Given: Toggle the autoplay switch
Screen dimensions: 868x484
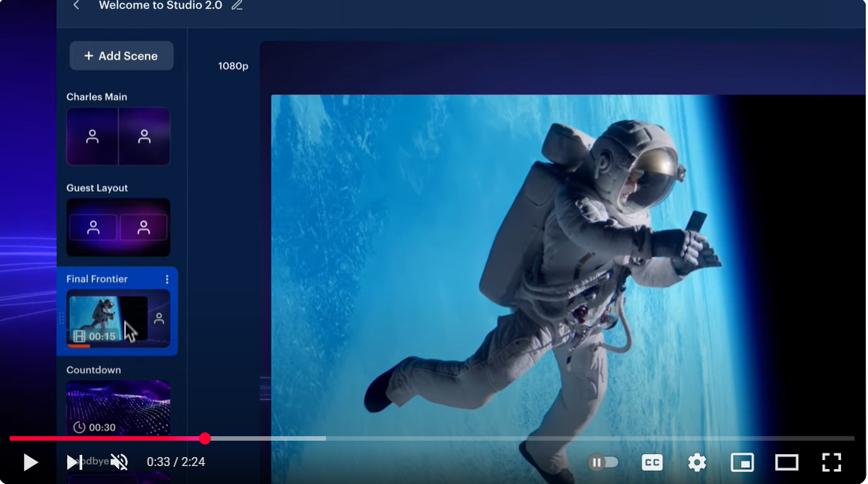Looking at the screenshot, I should pos(603,462).
